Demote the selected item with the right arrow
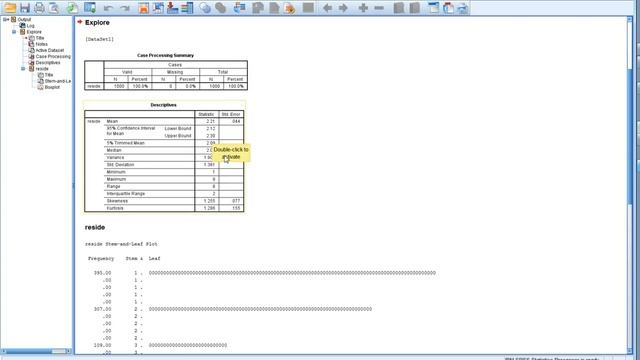 tap(343, 7)
